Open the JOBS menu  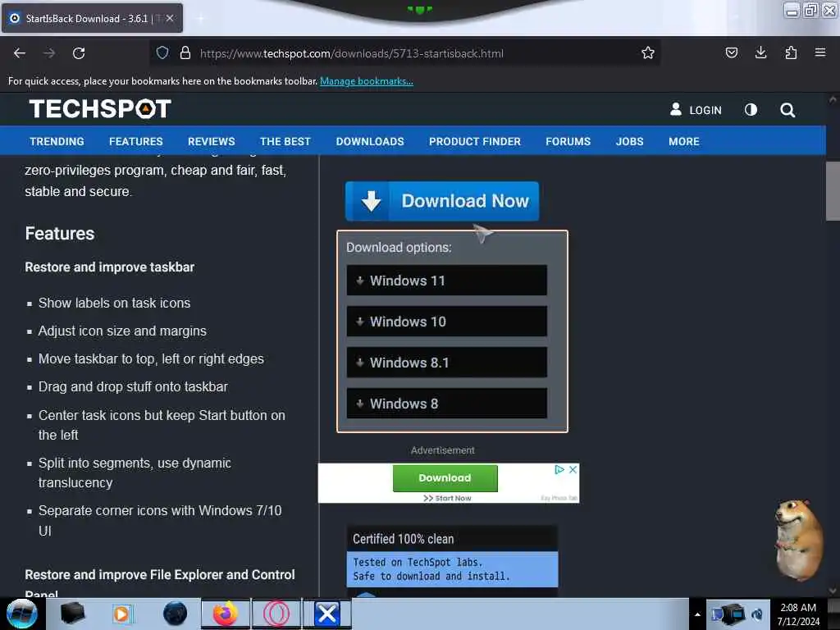[x=629, y=141]
